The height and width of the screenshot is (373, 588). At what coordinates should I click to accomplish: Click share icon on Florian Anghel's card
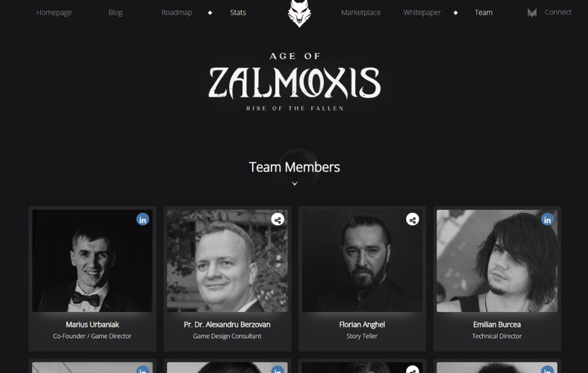412,220
